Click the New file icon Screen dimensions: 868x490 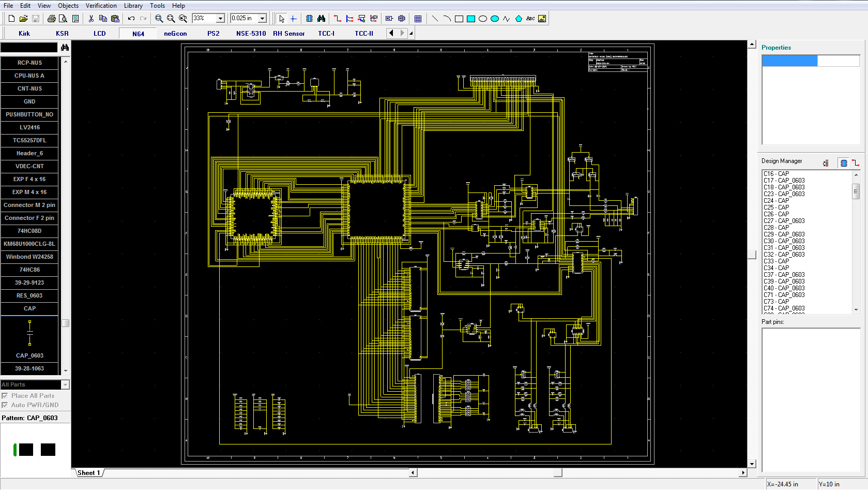coord(11,19)
